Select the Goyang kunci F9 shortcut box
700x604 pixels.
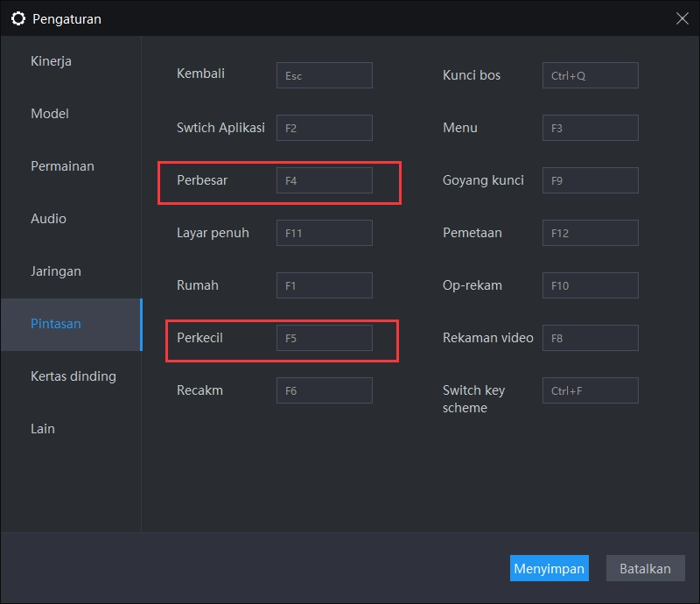[590, 180]
